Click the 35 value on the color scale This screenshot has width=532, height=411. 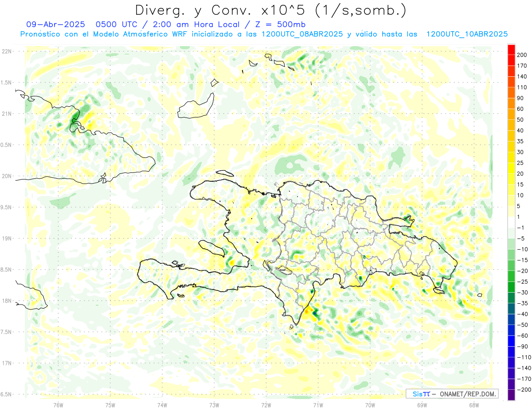[x=521, y=141]
